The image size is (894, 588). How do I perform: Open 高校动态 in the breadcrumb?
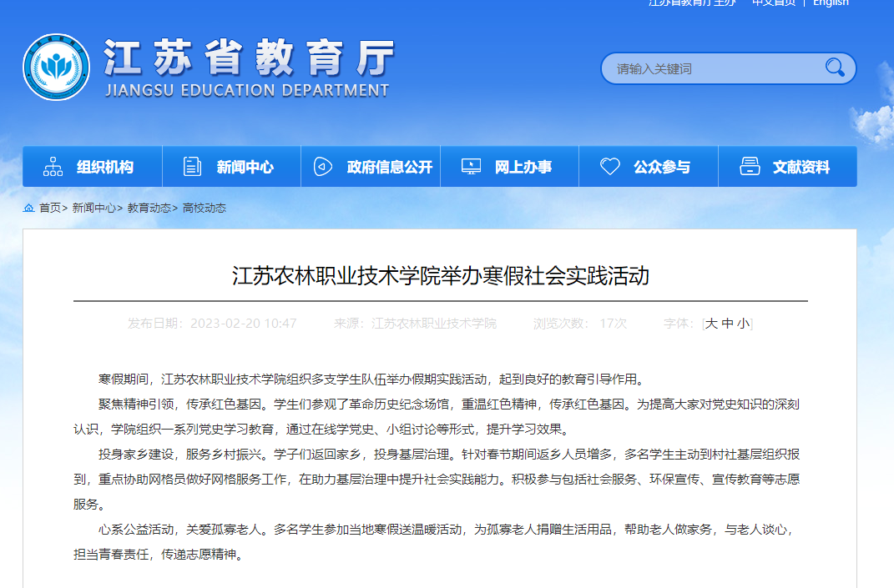[205, 208]
